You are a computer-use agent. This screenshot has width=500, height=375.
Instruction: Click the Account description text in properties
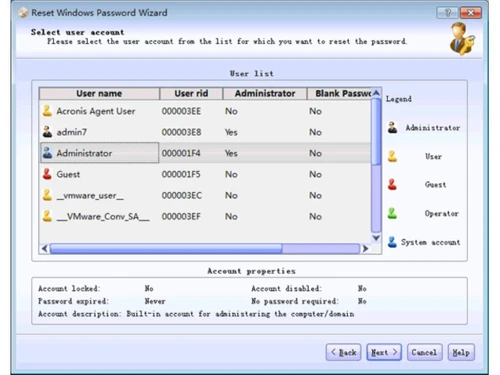coord(196,314)
